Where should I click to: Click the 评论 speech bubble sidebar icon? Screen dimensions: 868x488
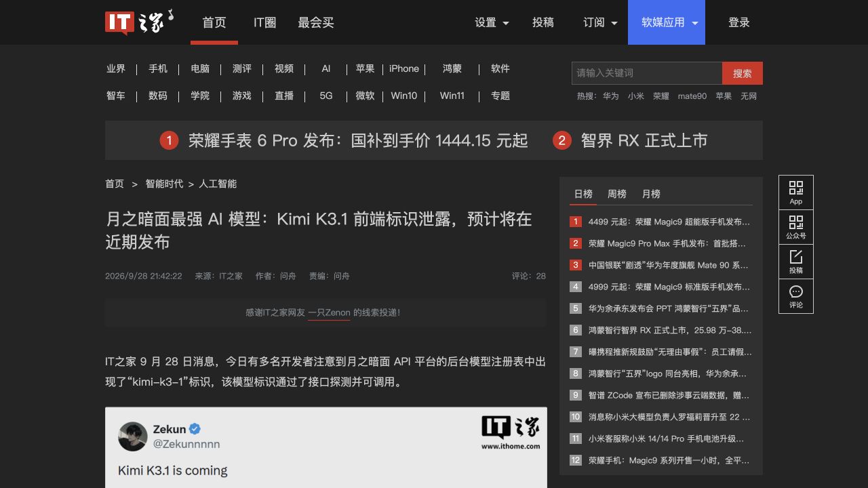click(x=796, y=296)
